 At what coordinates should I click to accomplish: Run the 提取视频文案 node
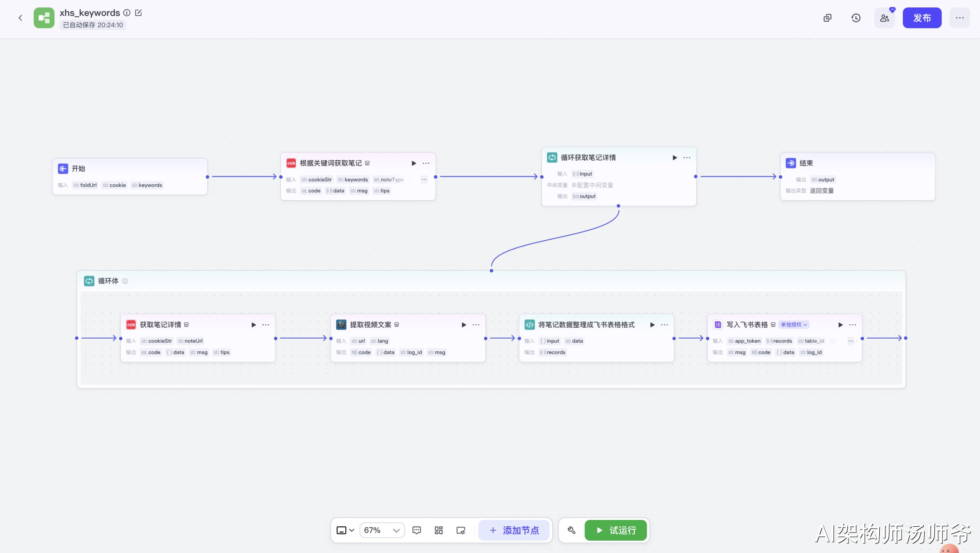coord(464,325)
